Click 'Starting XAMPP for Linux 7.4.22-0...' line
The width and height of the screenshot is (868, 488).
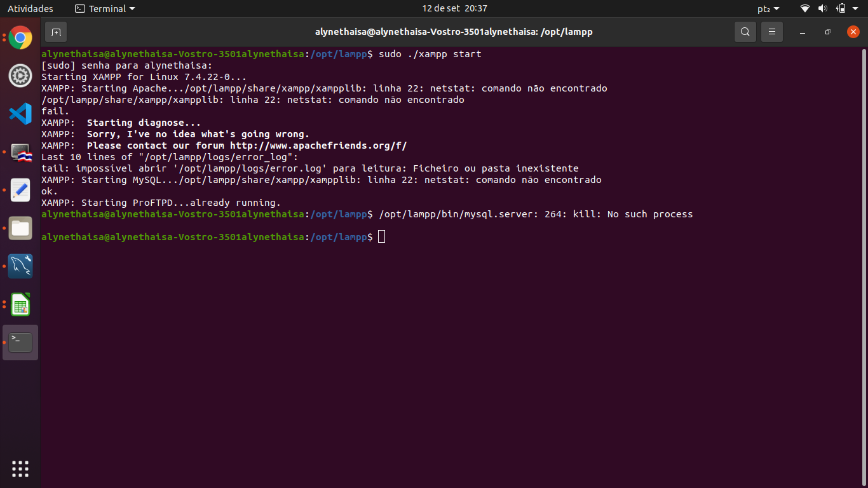point(144,77)
